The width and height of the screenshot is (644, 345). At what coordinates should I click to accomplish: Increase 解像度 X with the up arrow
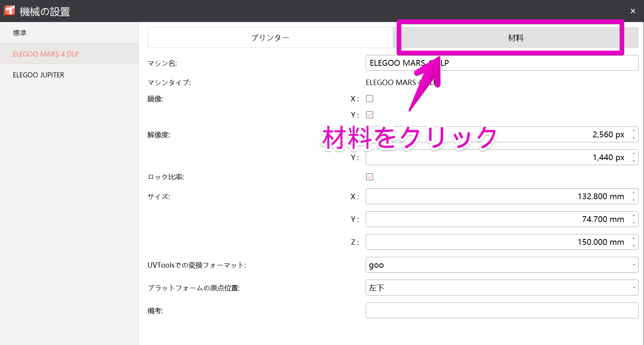click(x=634, y=131)
